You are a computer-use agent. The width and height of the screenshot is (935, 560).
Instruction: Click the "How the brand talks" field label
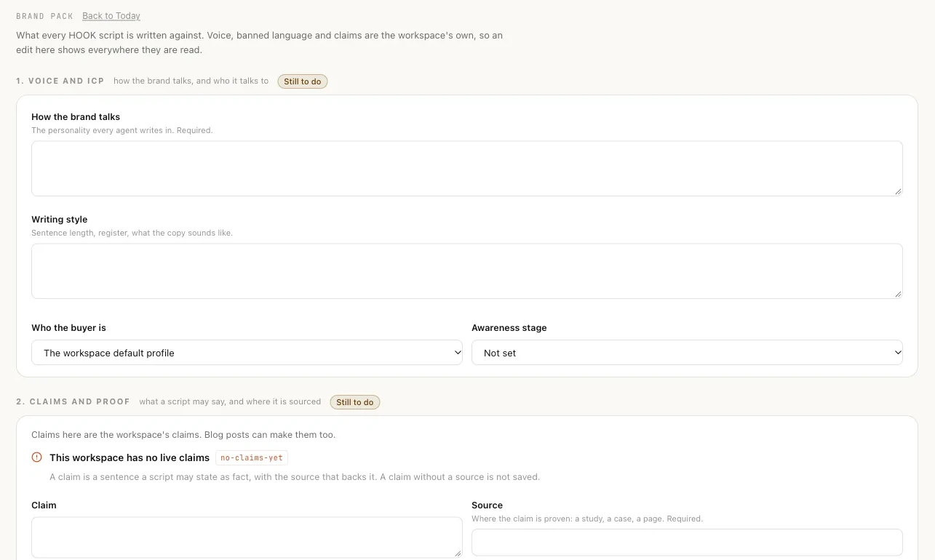76,116
